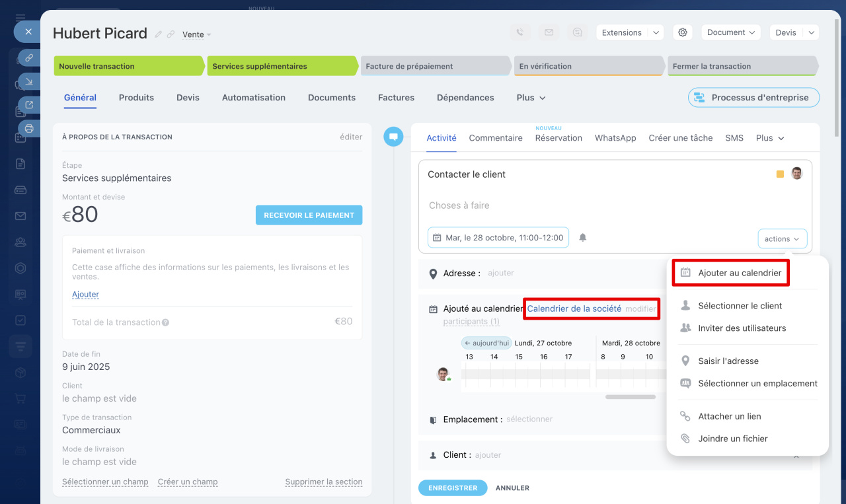Switch to the Produits tab
Image resolution: width=846 pixels, height=504 pixels.
click(136, 97)
